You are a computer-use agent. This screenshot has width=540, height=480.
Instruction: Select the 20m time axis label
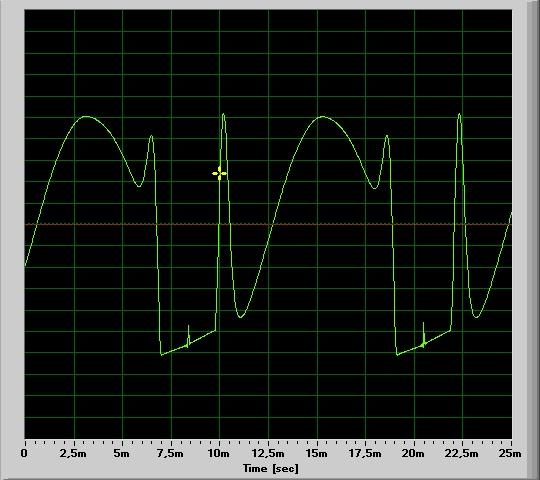click(413, 453)
